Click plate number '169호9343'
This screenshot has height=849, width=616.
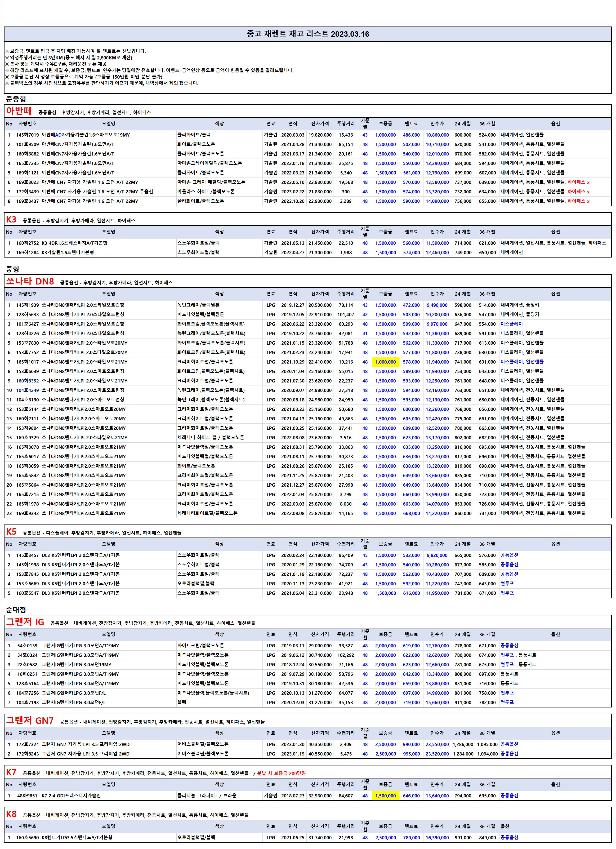point(27,514)
